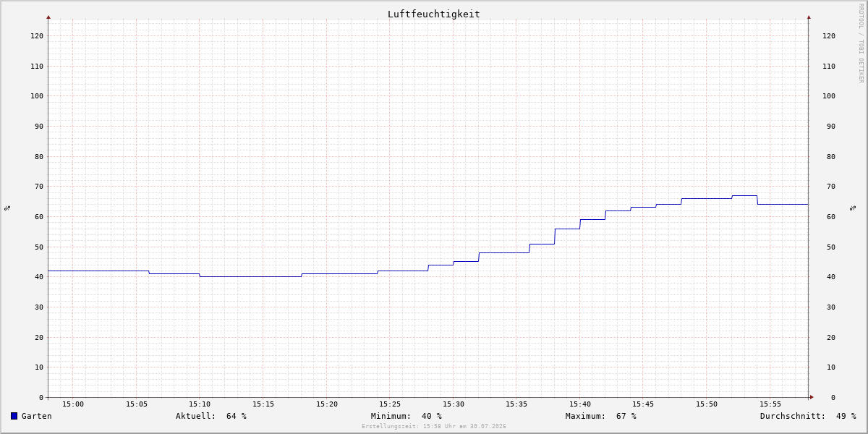
Task: Click the red arrow atop the right y-axis
Action: pyautogui.click(x=809, y=17)
